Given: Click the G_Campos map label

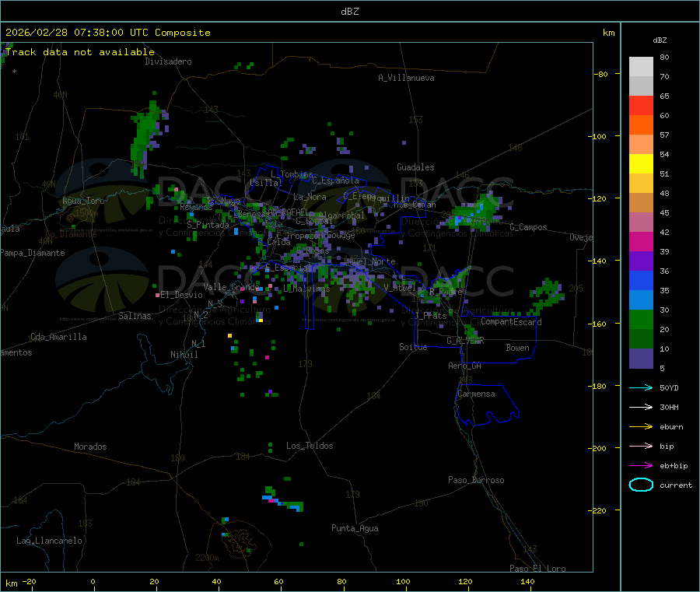Looking at the screenshot, I should [x=528, y=227].
